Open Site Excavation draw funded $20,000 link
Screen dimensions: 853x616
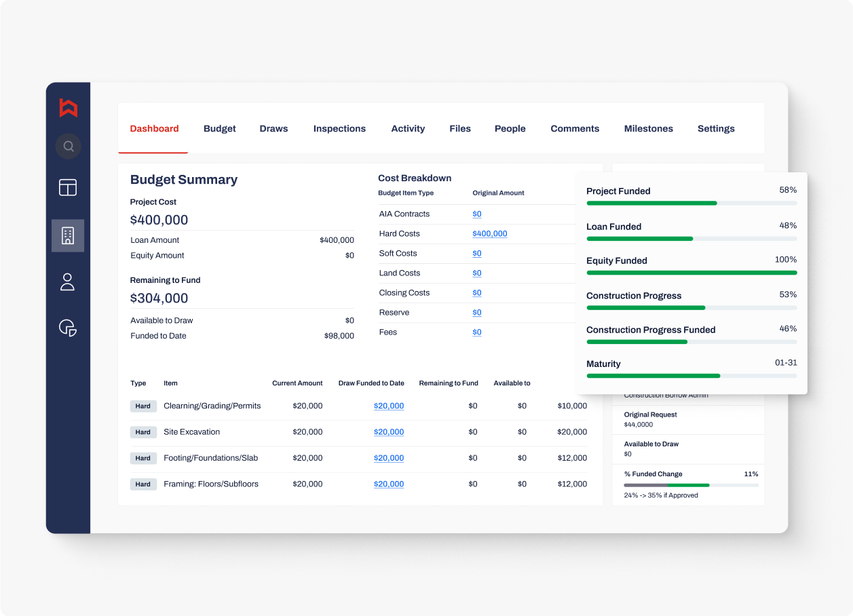point(389,431)
